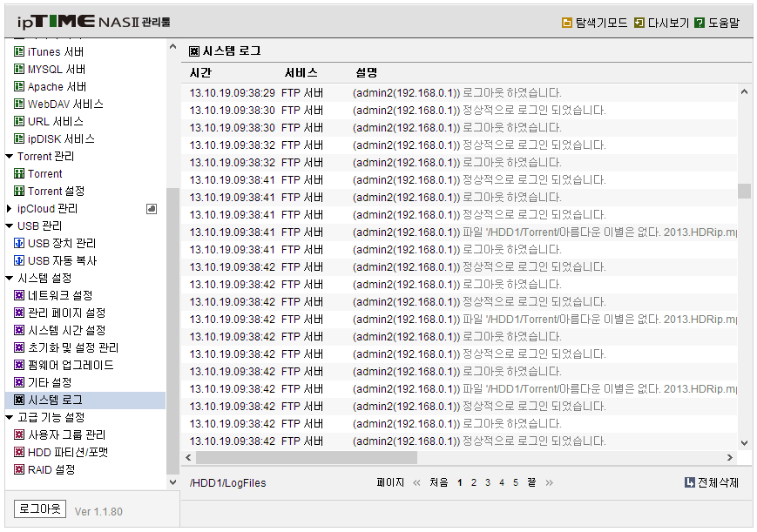
Task: Click the Apache 서버 icon
Action: click(19, 86)
